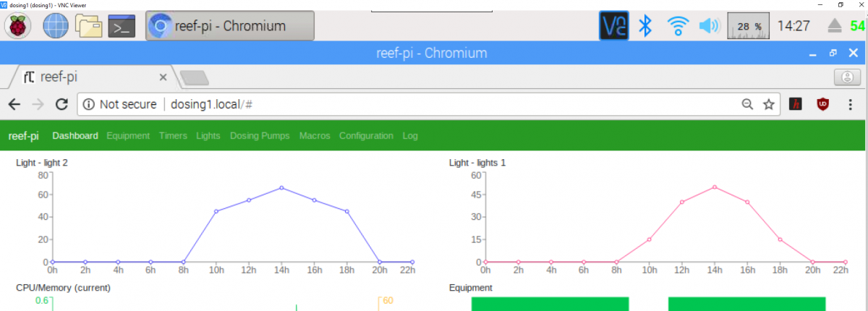Open the VNC server tray icon
868x311 pixels.
pos(613,26)
